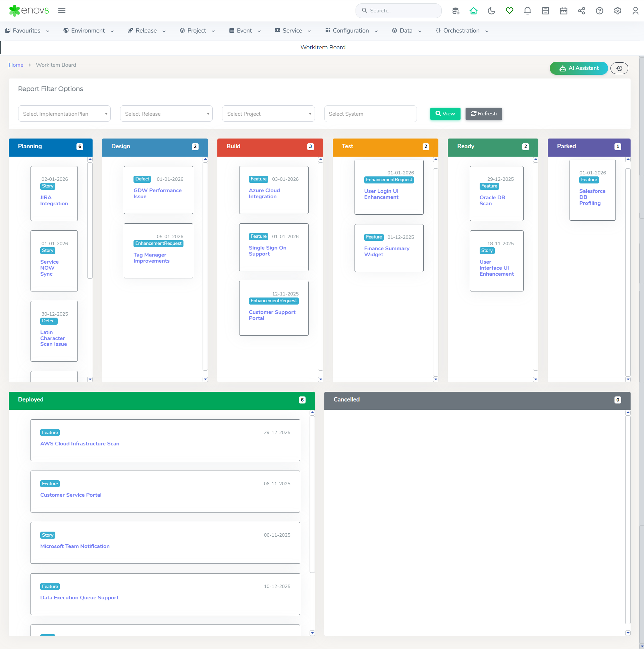This screenshot has height=649, width=644.
Task: Go to home via house icon
Action: (473, 11)
